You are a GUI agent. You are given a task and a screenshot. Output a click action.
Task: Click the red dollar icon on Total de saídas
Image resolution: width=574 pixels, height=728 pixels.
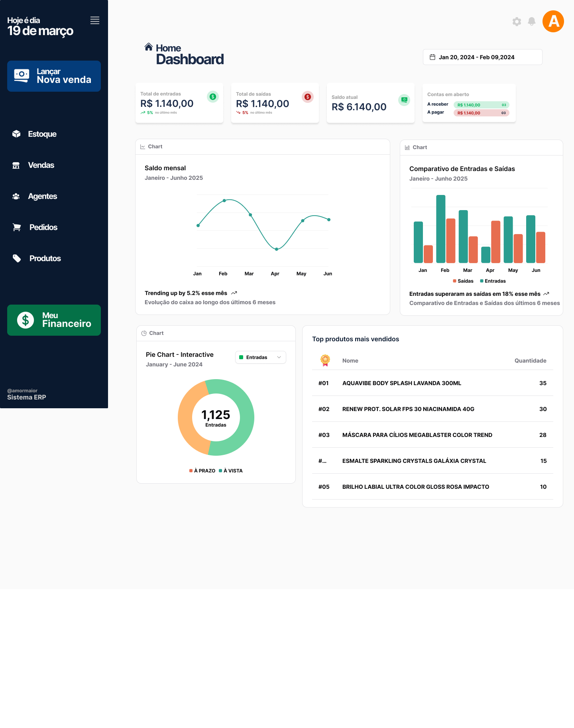(x=308, y=96)
